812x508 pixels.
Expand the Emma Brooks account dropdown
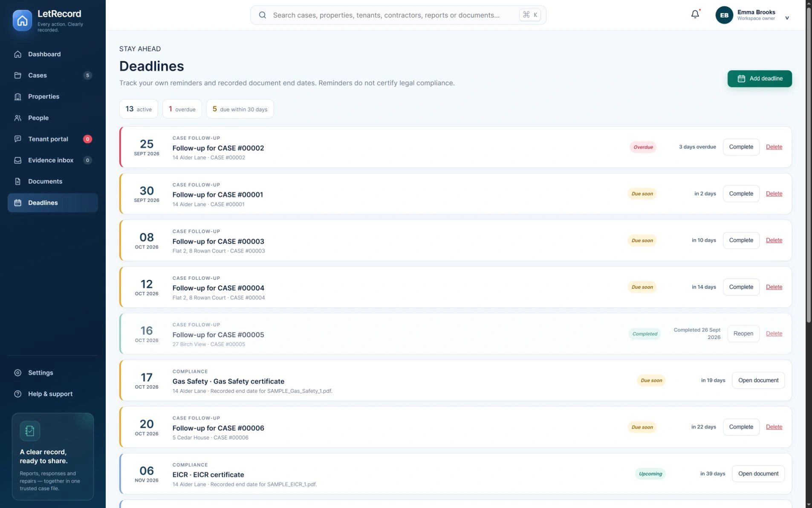(787, 18)
